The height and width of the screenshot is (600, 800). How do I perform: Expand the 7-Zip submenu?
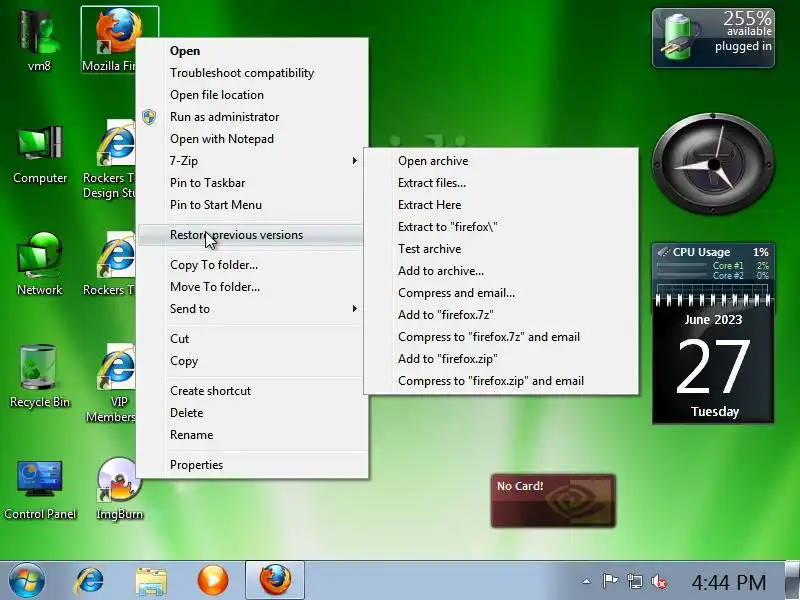[x=253, y=161]
